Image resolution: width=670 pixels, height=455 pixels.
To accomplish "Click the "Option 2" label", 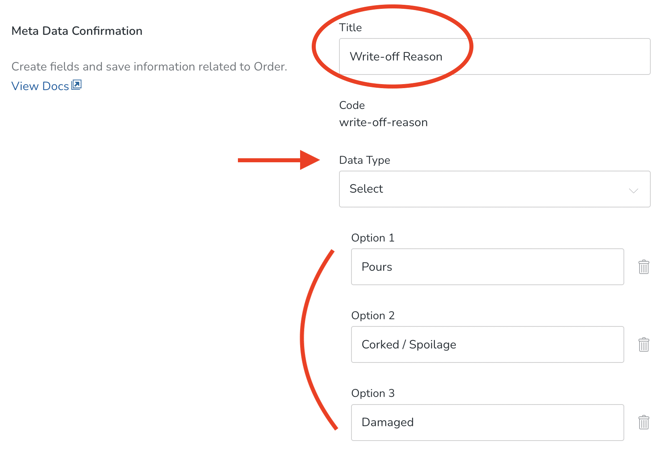I will (372, 316).
